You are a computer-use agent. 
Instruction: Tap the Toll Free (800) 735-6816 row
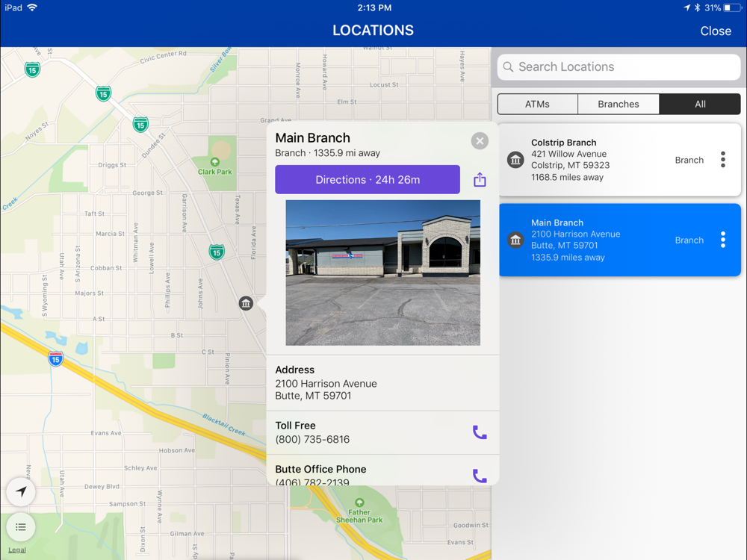click(382, 432)
